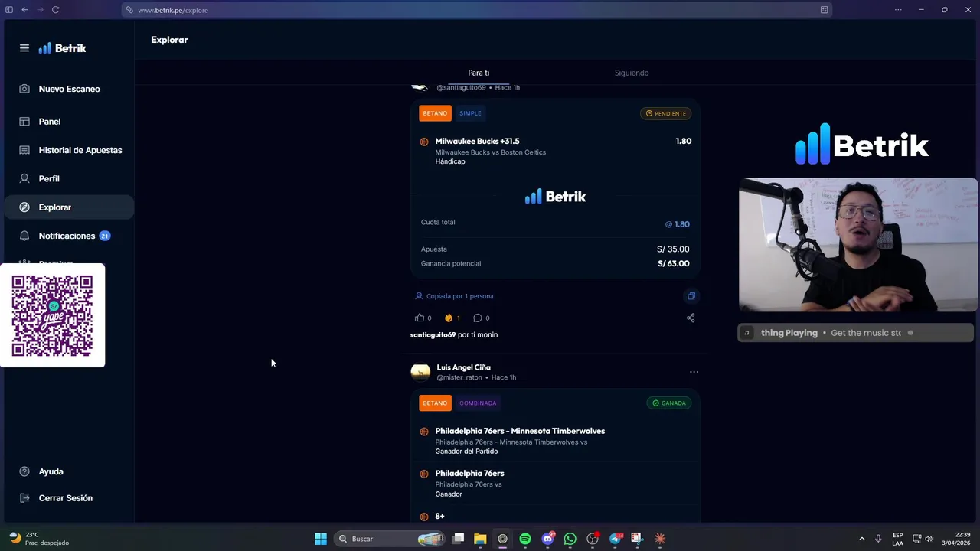Open WhatsApp from the taskbar
The height and width of the screenshot is (551, 980).
570,539
